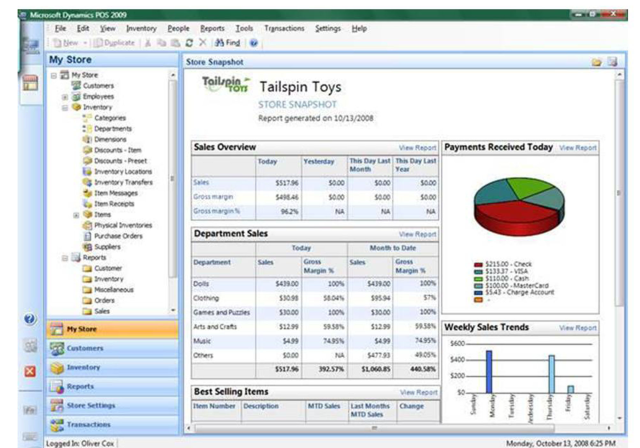The height and width of the screenshot is (448, 640).
Task: Click the New toolbar button
Action: [x=66, y=43]
